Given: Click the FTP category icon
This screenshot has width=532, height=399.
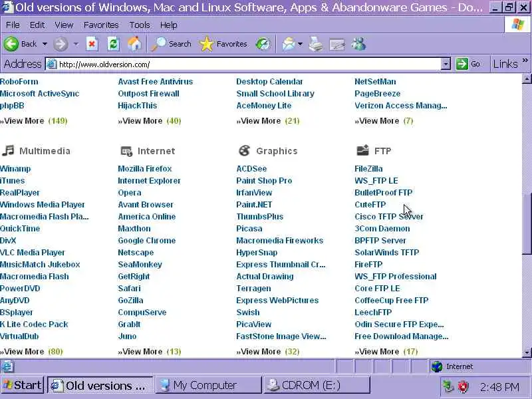Looking at the screenshot, I should pos(362,150).
